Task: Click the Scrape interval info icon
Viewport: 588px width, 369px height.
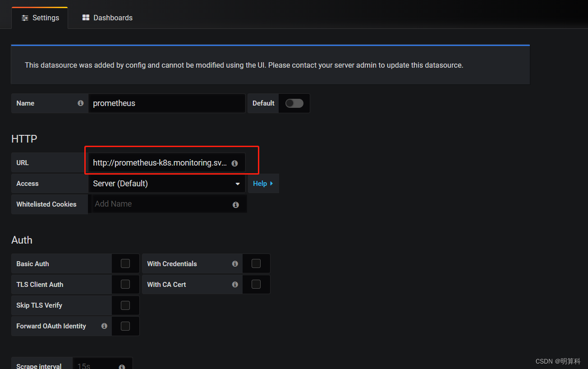Action: pyautogui.click(x=122, y=367)
